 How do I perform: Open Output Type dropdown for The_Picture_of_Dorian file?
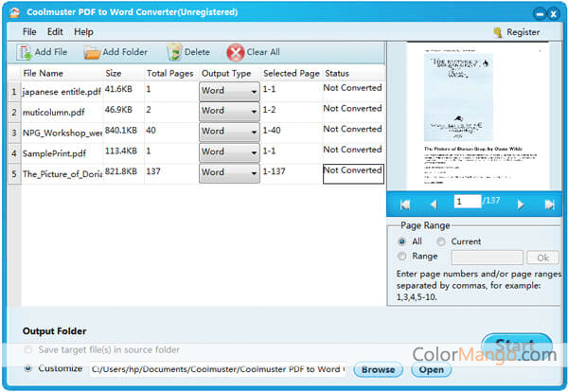click(x=229, y=173)
